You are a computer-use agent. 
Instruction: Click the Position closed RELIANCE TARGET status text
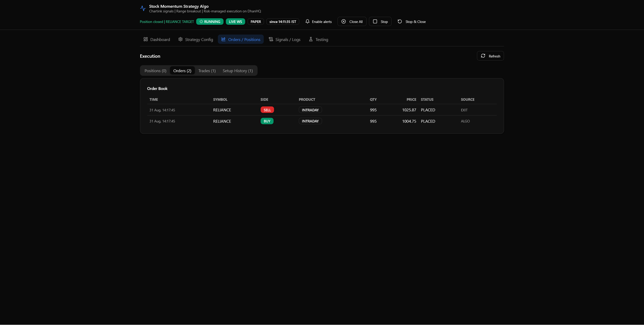click(167, 22)
